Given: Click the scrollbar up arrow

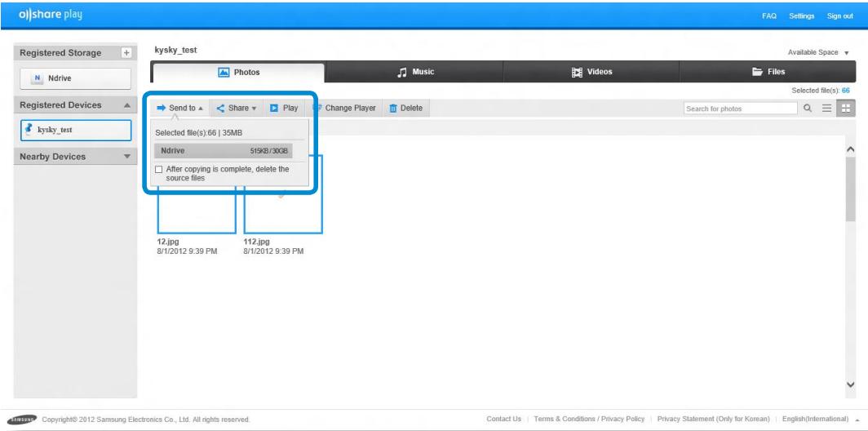Looking at the screenshot, I should click(850, 149).
